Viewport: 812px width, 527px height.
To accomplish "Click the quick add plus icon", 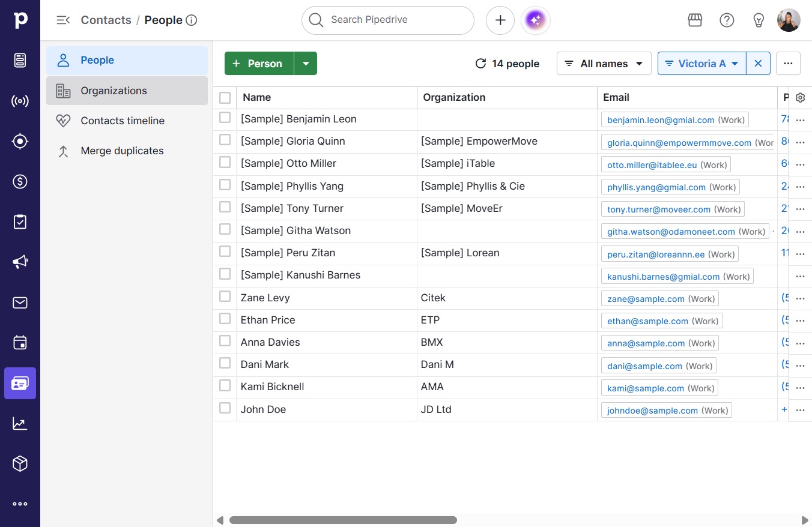I will tap(500, 20).
